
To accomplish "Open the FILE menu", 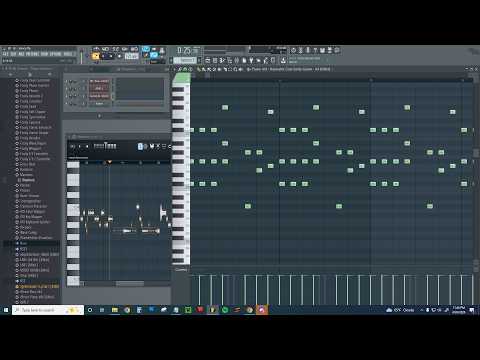I will (5, 54).
